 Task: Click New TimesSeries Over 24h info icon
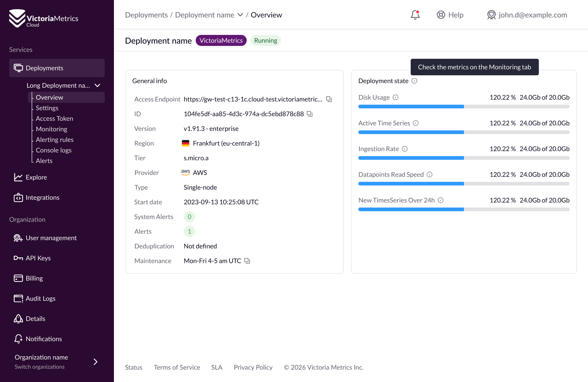[x=441, y=200]
